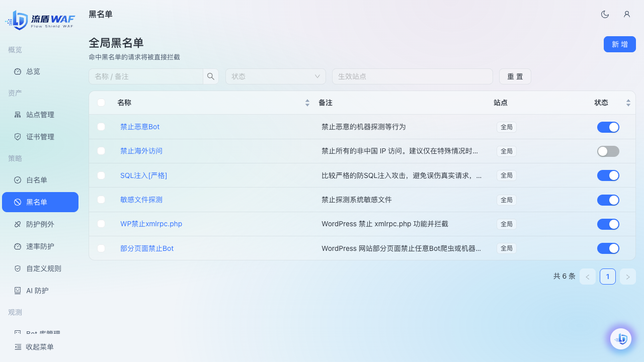
Task: Select all rows via header checkbox
Action: pos(101,103)
